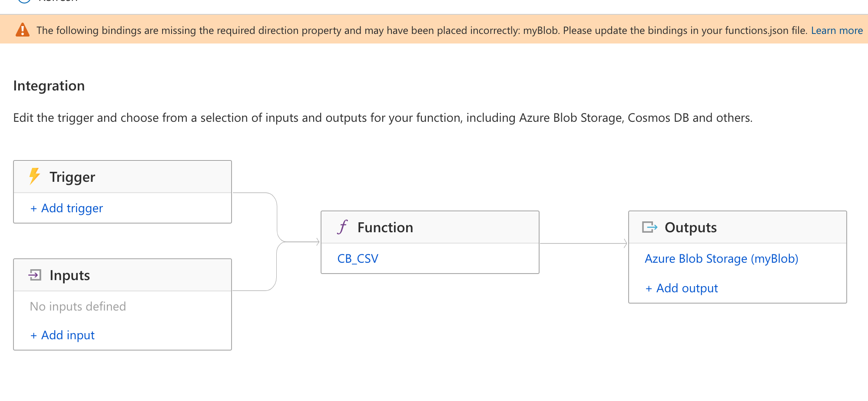Click the missing direction warning banner text
This screenshot has width=868, height=401.
coord(422,30)
